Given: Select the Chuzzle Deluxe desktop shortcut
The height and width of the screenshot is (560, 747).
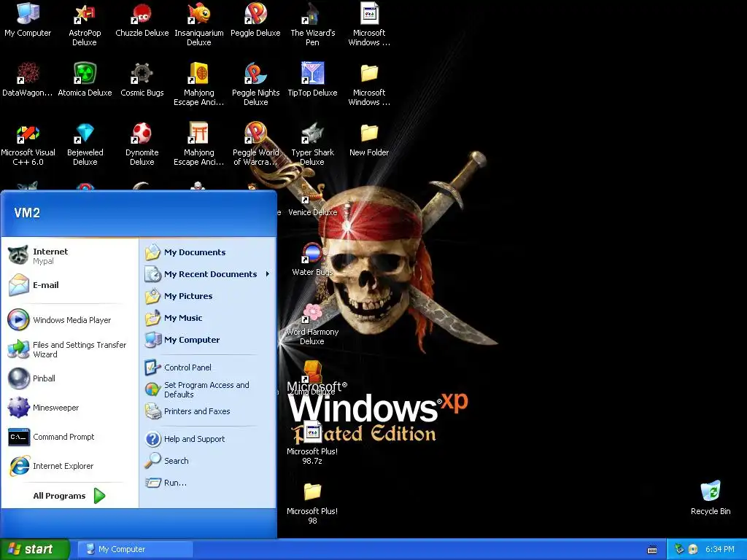Looking at the screenshot, I should click(x=142, y=14).
